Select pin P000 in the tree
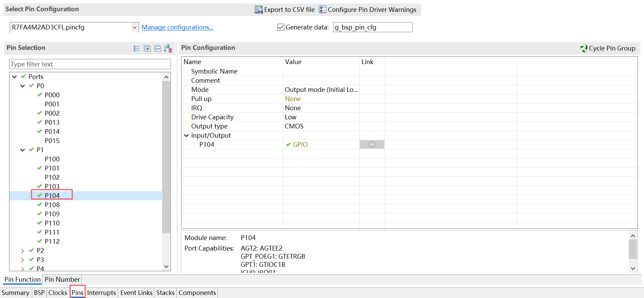The image size is (644, 298). coord(52,95)
